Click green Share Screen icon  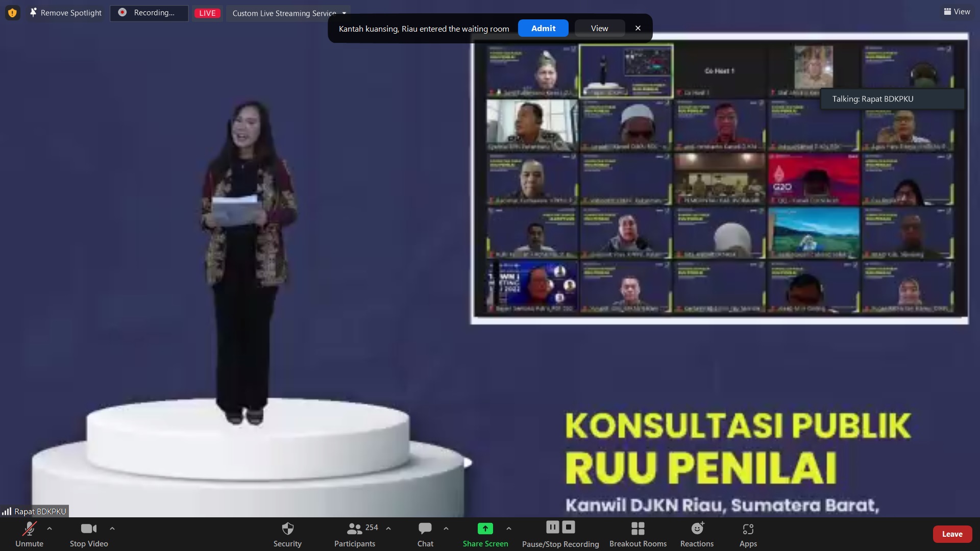pyautogui.click(x=485, y=529)
